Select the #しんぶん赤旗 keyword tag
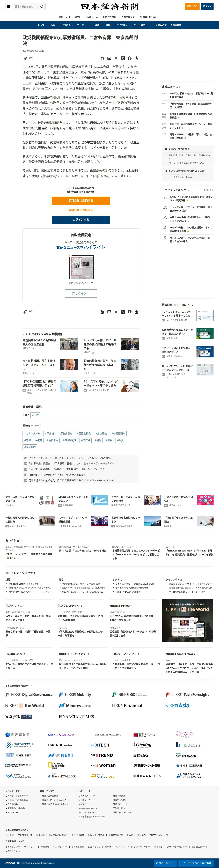219x868 pixels. pos(32,434)
